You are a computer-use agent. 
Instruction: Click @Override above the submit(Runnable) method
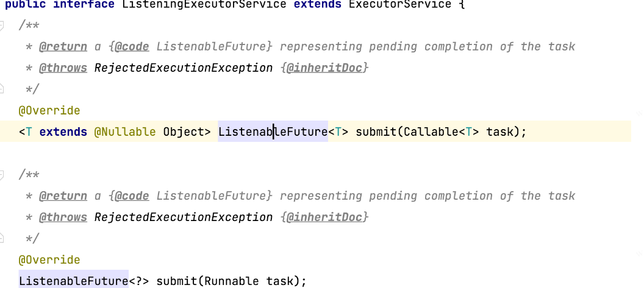[x=49, y=260]
